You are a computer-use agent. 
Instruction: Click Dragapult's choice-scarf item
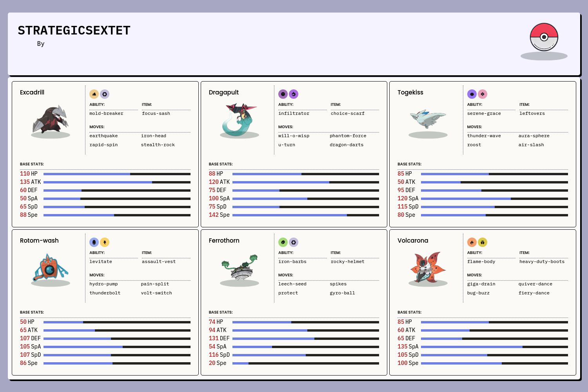(347, 114)
